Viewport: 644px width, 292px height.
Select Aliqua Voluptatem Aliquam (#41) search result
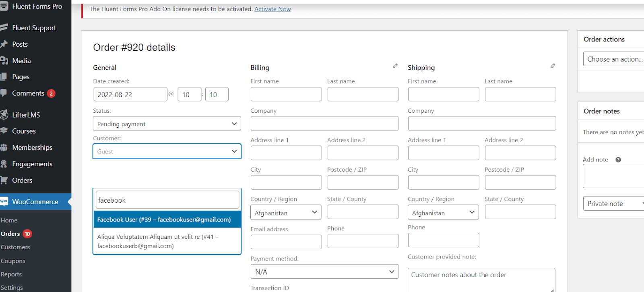[x=167, y=241]
